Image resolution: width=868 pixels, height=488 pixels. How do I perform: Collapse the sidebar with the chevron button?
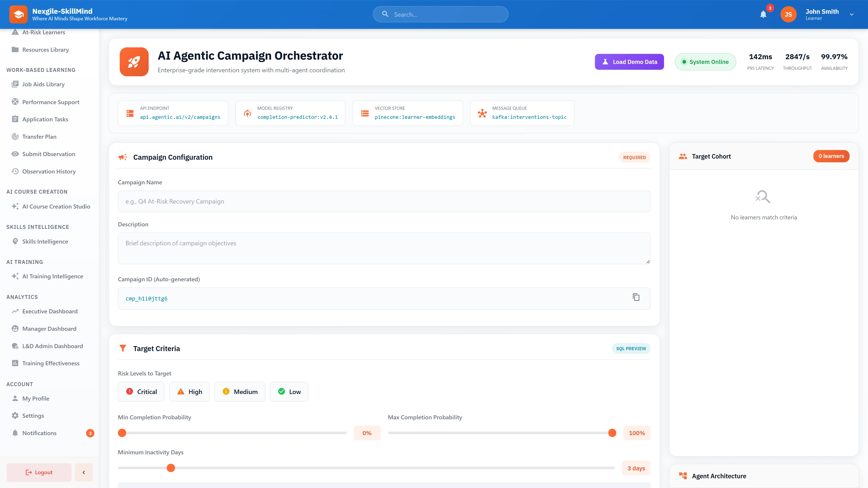coord(84,472)
